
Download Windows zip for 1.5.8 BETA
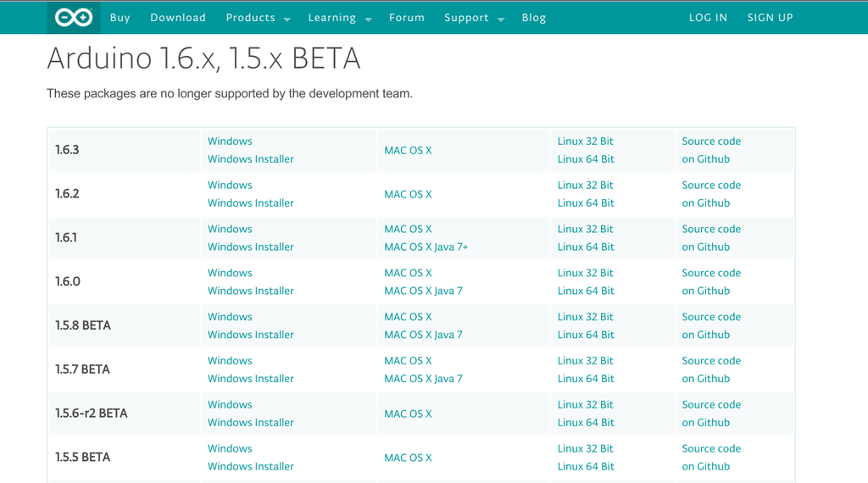(230, 316)
